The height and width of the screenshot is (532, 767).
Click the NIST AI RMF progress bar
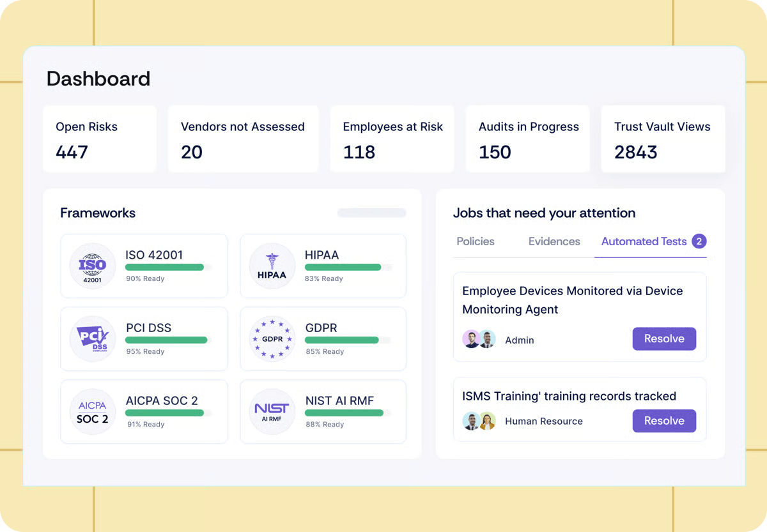pos(348,413)
